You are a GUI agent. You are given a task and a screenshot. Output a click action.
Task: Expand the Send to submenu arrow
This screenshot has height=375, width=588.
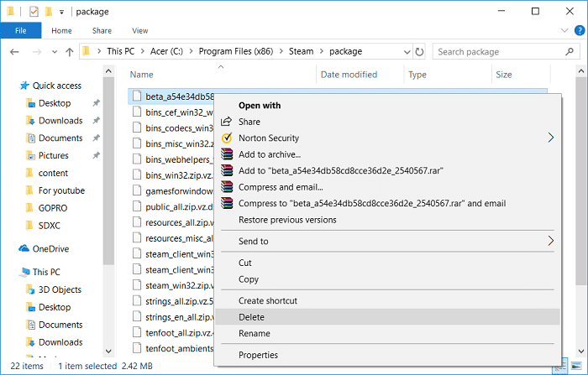click(551, 241)
